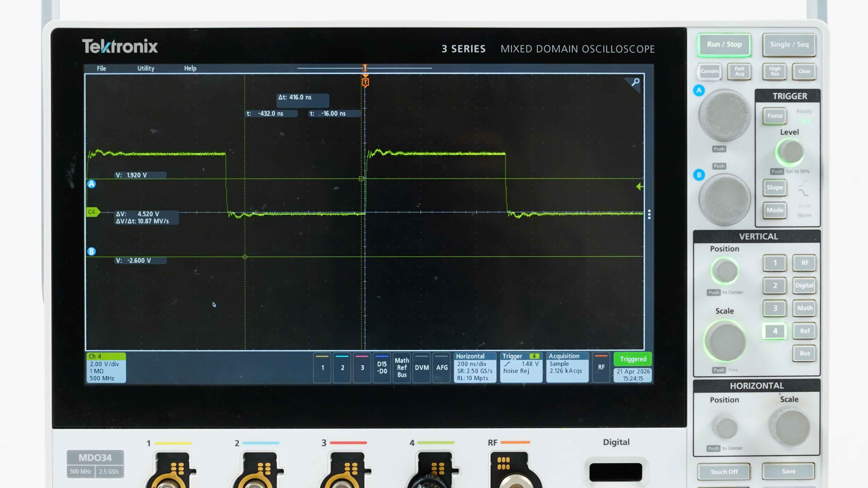Tap the front-panel Clear button
This screenshot has width=868, height=488.
[804, 71]
